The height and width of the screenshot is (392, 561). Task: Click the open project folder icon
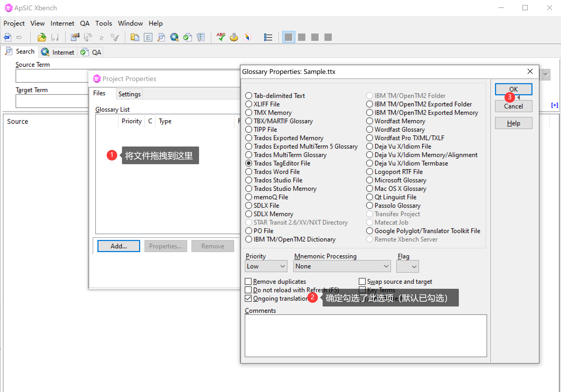(x=42, y=37)
